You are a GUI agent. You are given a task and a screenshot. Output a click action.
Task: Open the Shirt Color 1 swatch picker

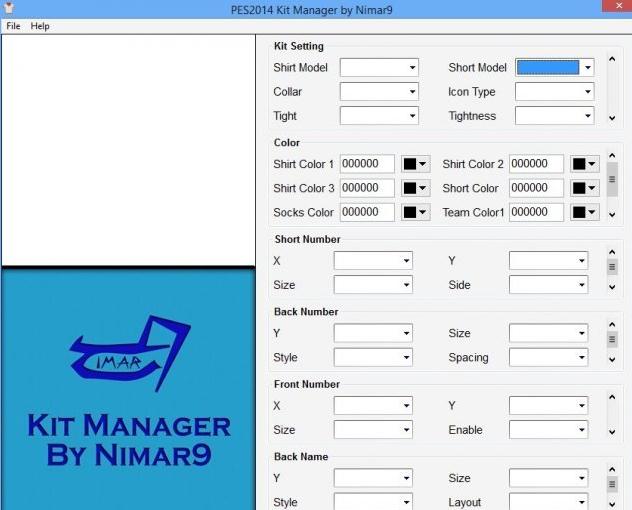[x=416, y=164]
